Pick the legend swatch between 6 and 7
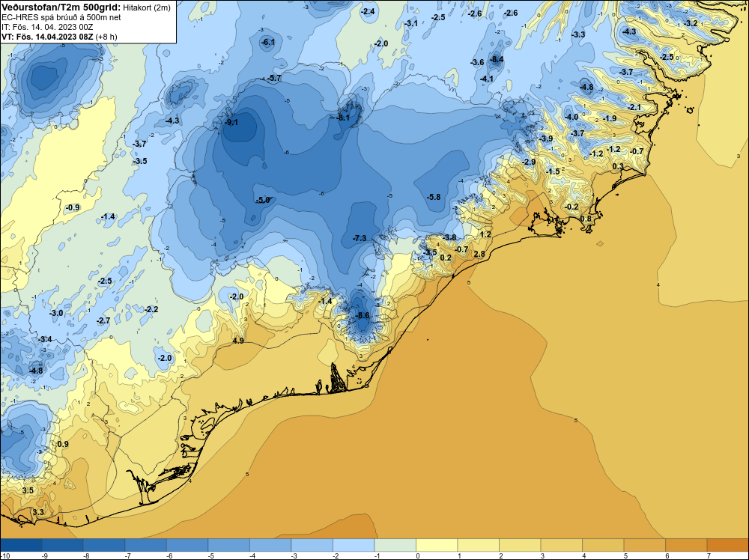Image resolution: width=749 pixels, height=560 pixels. 686,545
